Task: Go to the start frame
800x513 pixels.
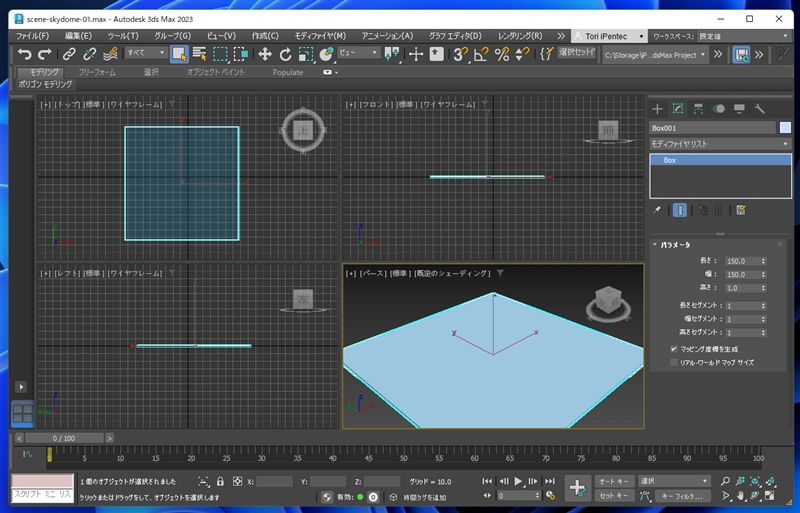Action: click(487, 481)
